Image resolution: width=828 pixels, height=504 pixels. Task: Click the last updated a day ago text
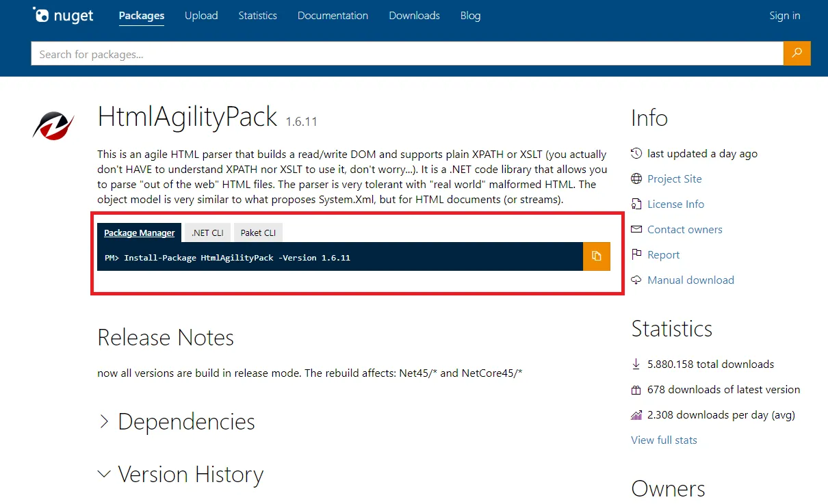click(x=703, y=154)
